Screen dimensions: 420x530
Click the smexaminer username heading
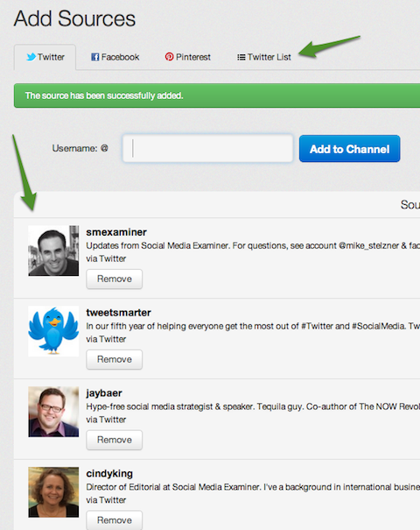(x=116, y=232)
